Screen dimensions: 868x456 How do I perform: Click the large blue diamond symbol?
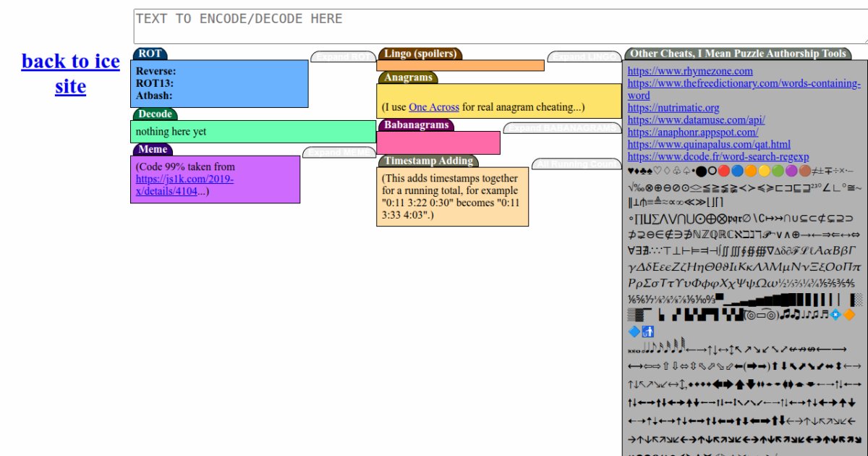pyautogui.click(x=634, y=332)
